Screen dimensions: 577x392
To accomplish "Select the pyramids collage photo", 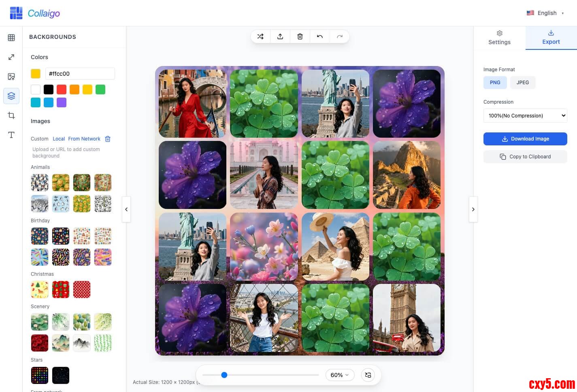I will coord(335,247).
